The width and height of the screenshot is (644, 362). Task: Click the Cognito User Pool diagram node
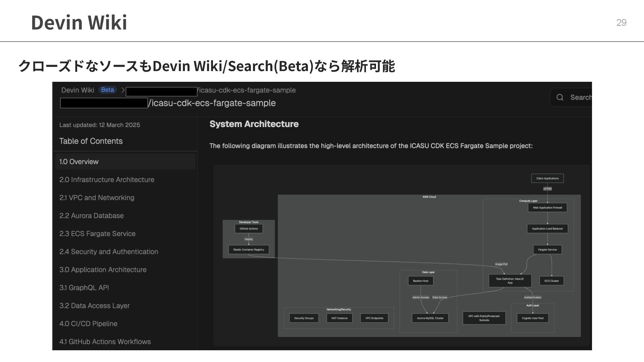(532, 318)
